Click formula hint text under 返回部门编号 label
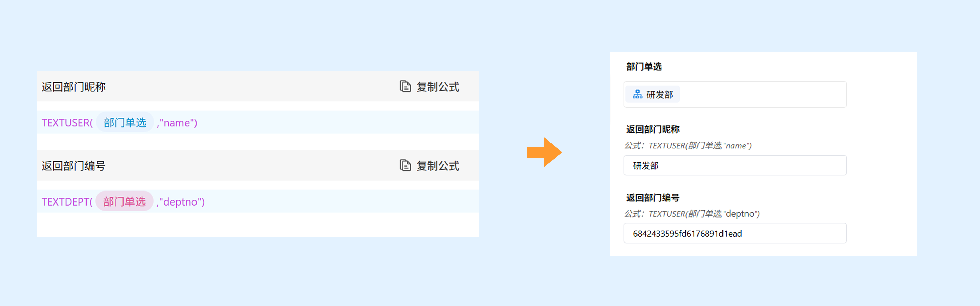The image size is (980, 306). [x=692, y=214]
